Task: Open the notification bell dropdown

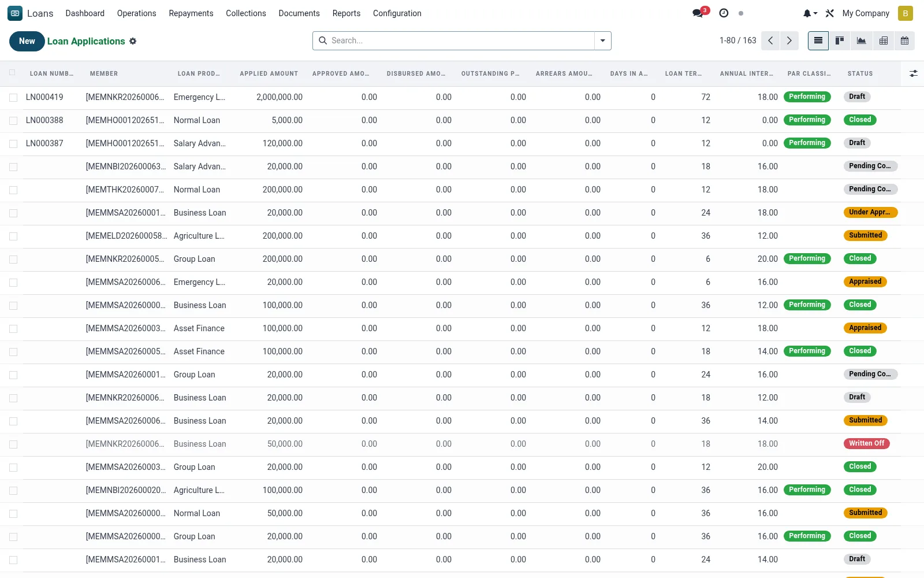Action: point(810,13)
